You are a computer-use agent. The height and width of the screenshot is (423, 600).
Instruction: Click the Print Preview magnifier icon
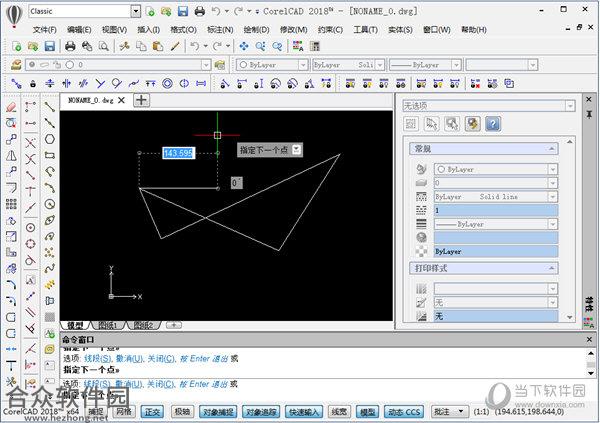(103, 46)
